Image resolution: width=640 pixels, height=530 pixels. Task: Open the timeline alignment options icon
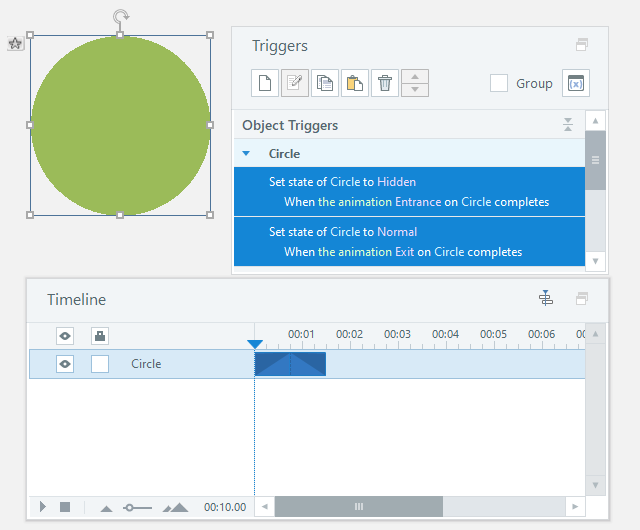(x=546, y=298)
